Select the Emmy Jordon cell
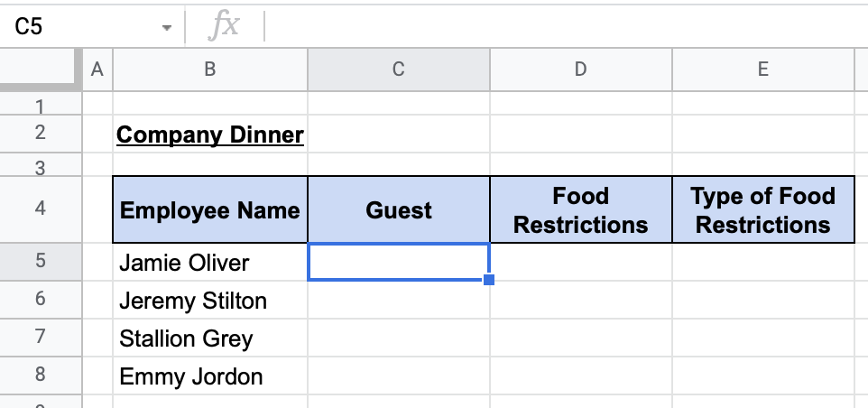The image size is (868, 408). pyautogui.click(x=210, y=376)
